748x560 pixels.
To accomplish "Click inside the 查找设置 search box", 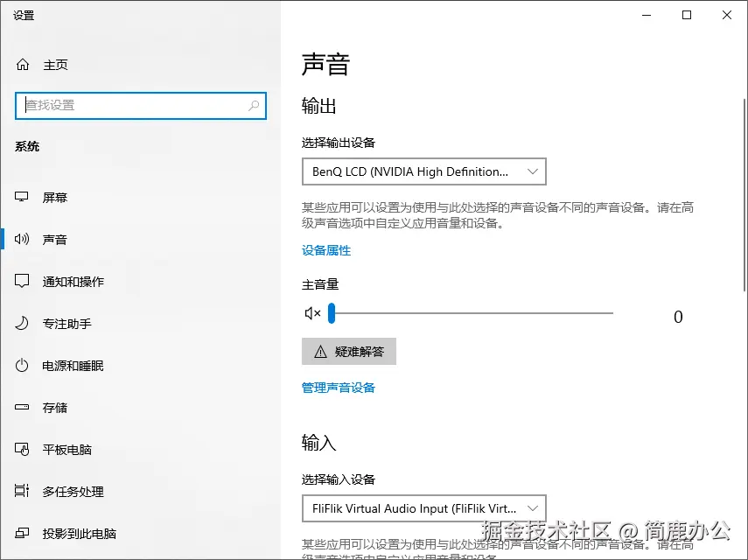I will click(x=131, y=105).
